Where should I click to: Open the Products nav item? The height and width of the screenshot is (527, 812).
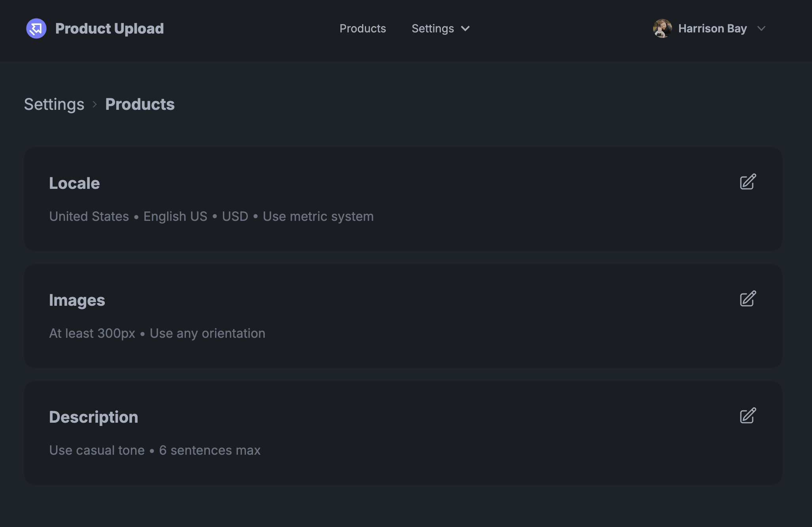(363, 28)
